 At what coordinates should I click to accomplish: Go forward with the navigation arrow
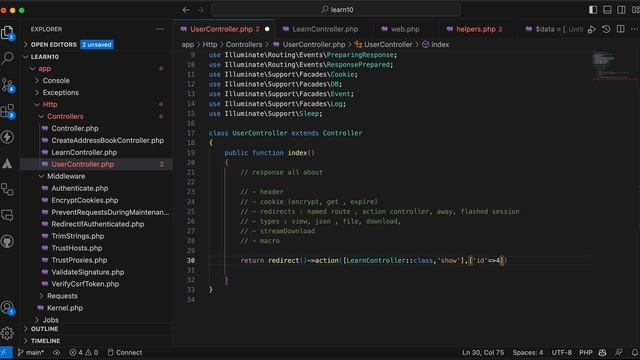pyautogui.click(x=200, y=10)
